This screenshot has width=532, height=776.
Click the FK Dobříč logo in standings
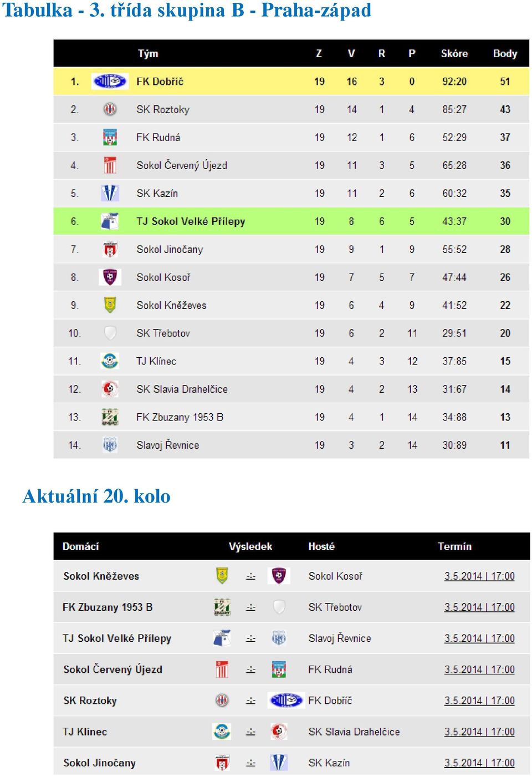coord(110,82)
